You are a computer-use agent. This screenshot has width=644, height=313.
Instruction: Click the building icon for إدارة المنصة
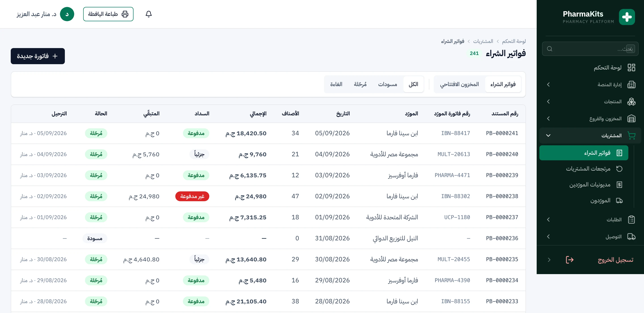click(x=631, y=85)
